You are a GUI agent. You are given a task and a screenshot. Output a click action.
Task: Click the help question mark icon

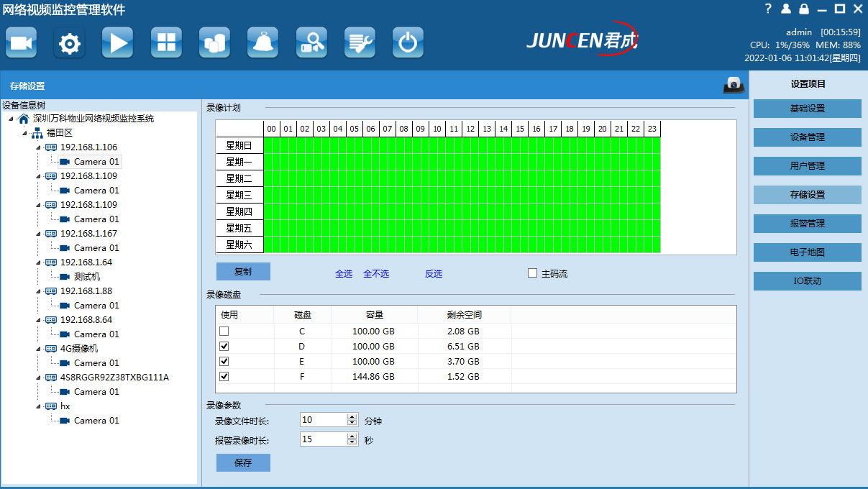click(768, 9)
